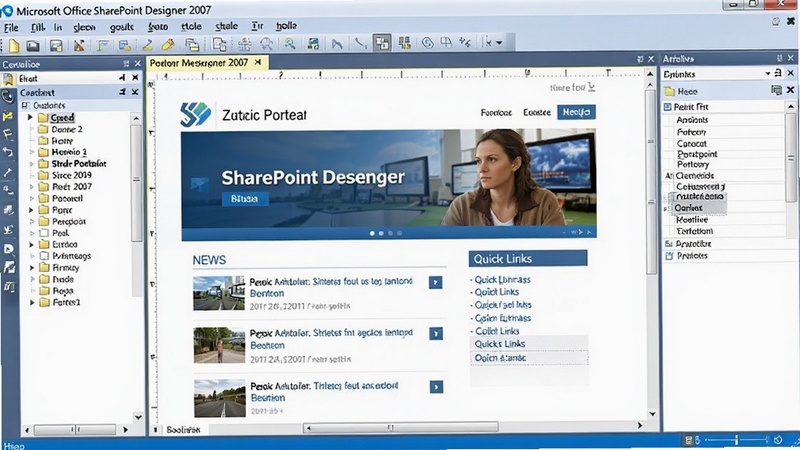Expand the Strde Poetafor folder

tap(31, 164)
